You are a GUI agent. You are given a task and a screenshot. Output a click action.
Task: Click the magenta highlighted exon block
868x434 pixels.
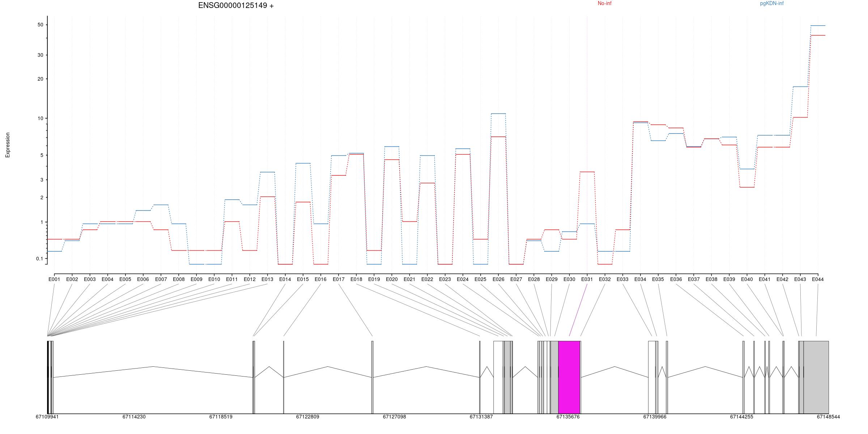pyautogui.click(x=569, y=377)
